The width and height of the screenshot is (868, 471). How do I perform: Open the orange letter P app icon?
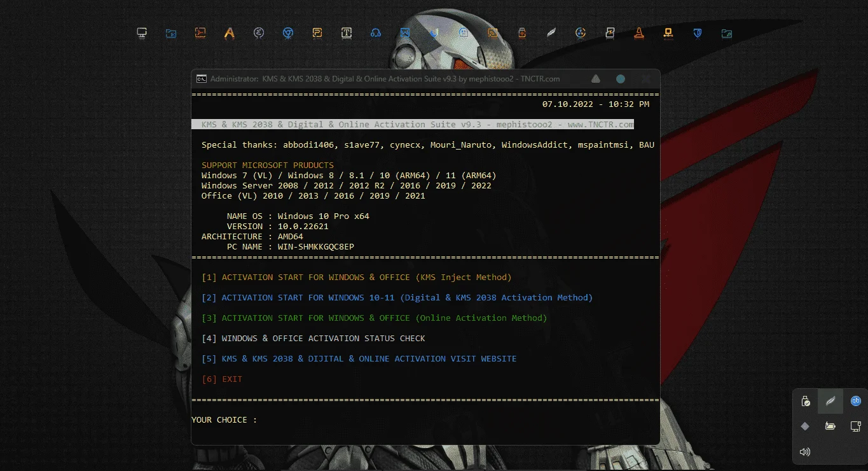pos(317,32)
